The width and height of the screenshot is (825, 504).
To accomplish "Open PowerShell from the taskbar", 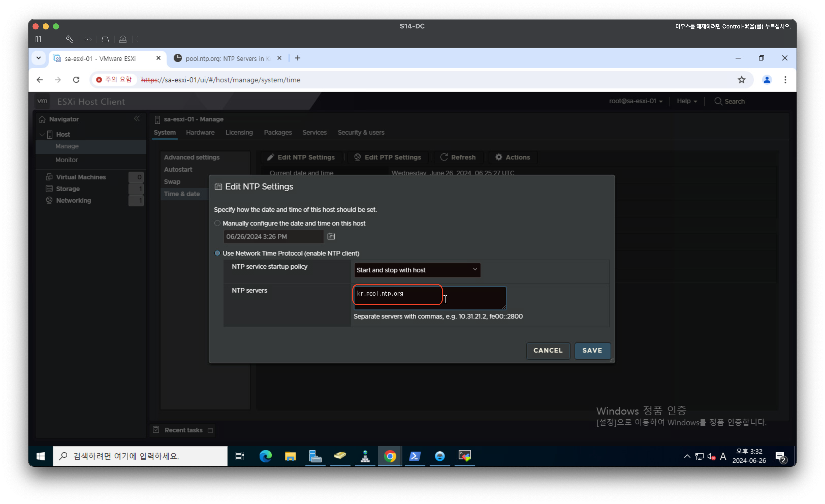I will click(x=415, y=456).
